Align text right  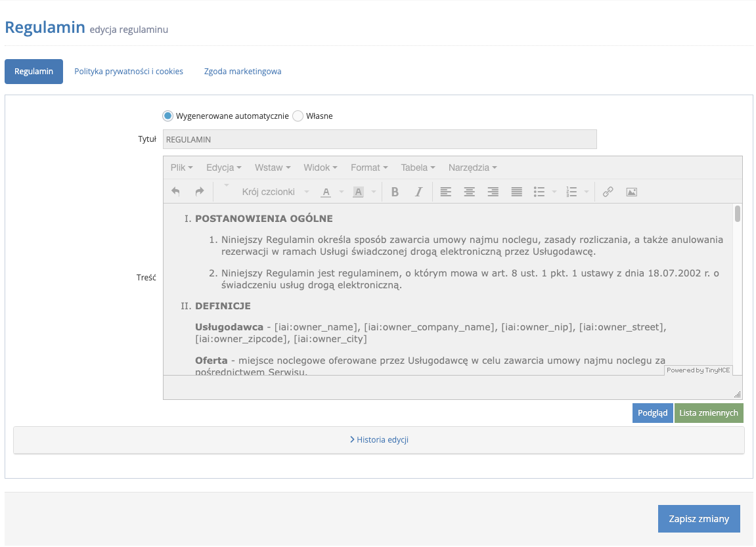tap(493, 192)
